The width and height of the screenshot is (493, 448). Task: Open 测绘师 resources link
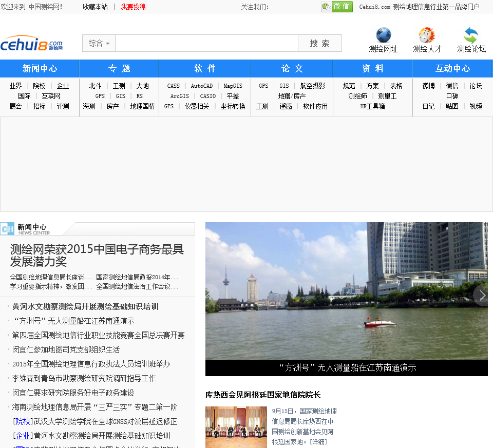pyautogui.click(x=358, y=96)
